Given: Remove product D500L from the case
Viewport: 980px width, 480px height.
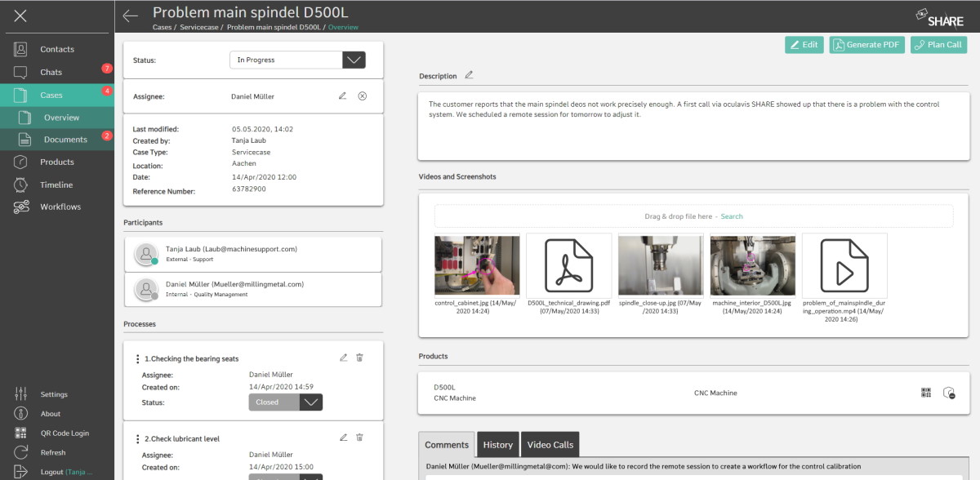Looking at the screenshot, I should (x=948, y=393).
